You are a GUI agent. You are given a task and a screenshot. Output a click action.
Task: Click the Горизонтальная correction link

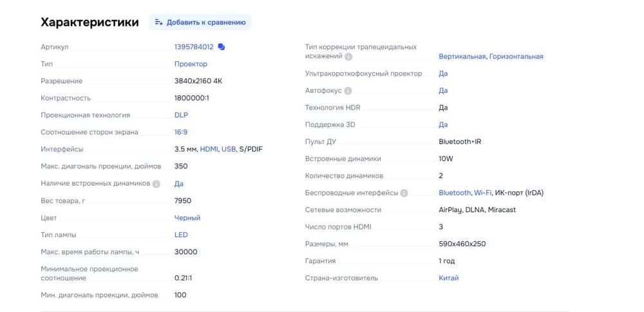pos(516,56)
